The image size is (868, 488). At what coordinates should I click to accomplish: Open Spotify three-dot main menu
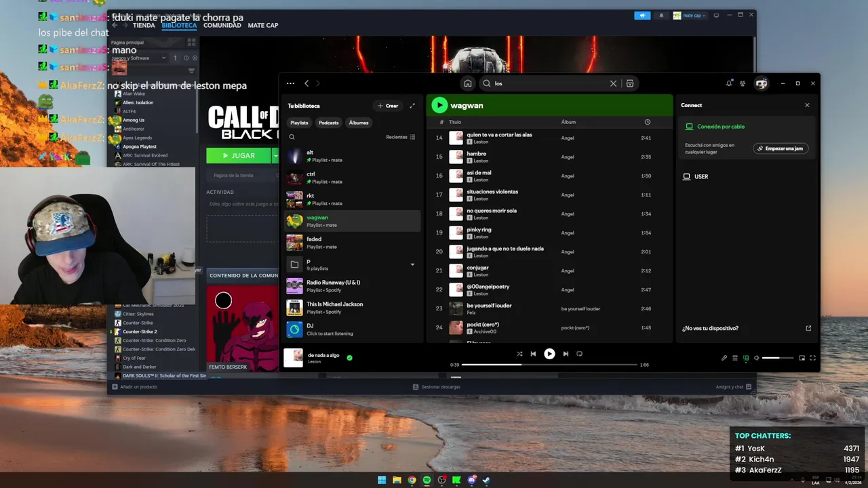290,83
